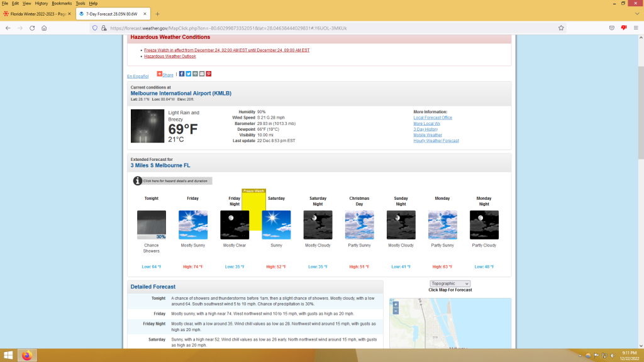Image resolution: width=644 pixels, height=362 pixels.
Task: Open the Pocket save icon
Action: coord(611,28)
